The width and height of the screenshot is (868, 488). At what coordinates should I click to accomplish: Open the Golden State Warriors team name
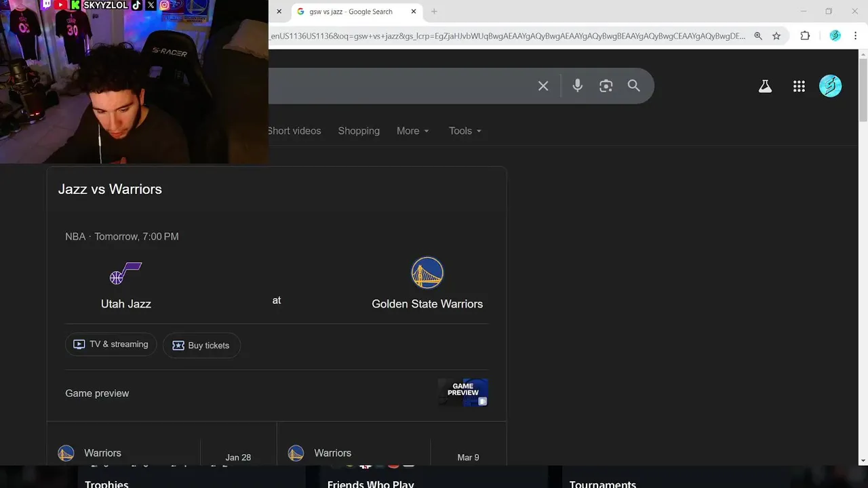pos(427,304)
